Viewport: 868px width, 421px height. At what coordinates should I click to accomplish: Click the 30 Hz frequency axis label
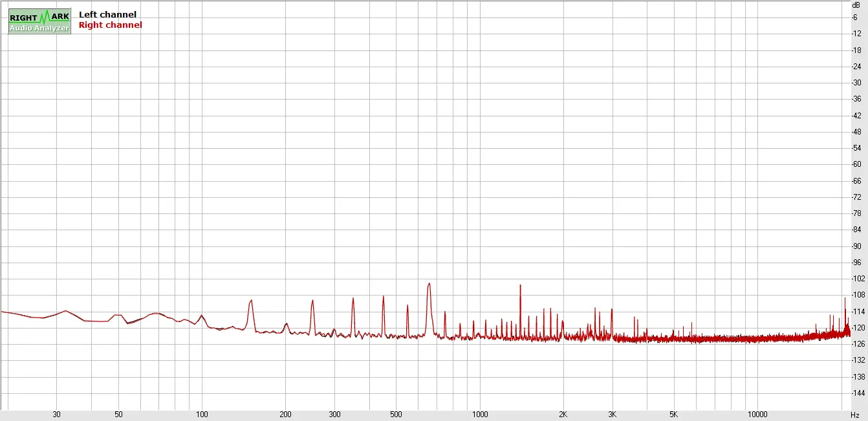(56, 415)
